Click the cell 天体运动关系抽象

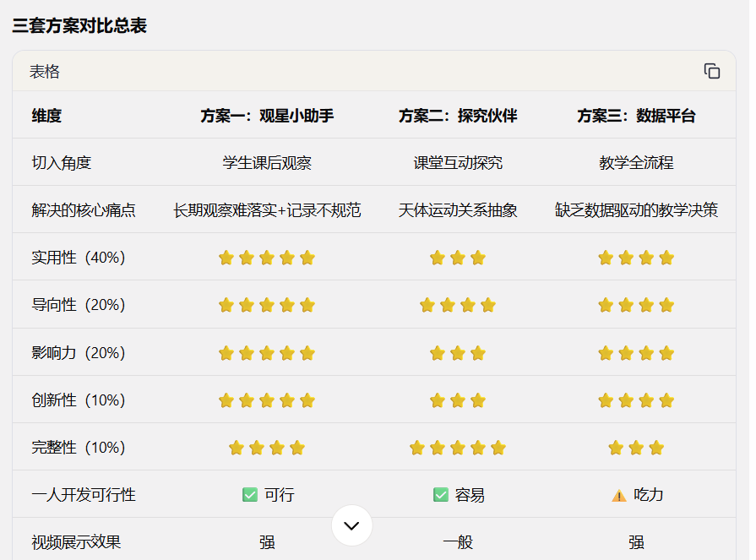point(458,210)
